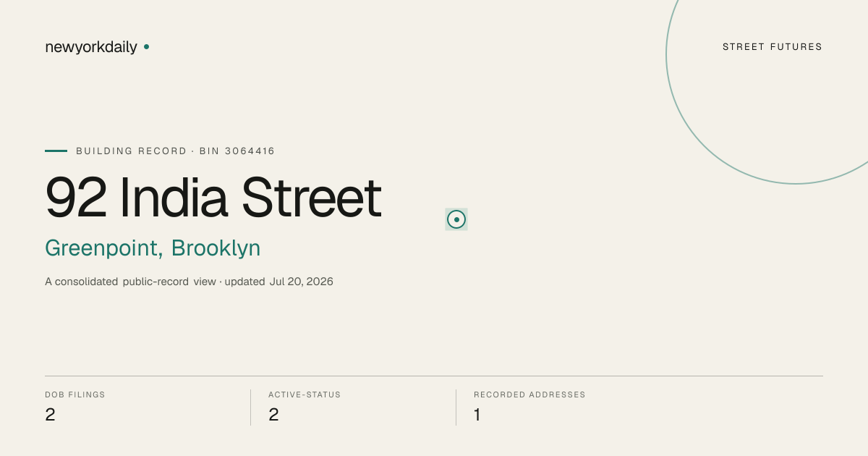The image size is (868, 456).
Task: Click the DOB filings count value
Action: 50,415
